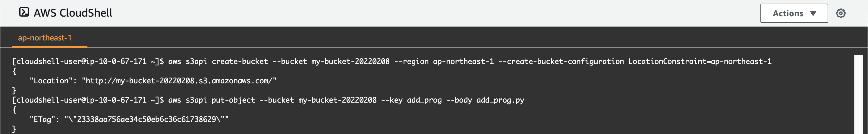Click the AWS CloudShell title text
Image resolution: width=868 pixels, height=134 pixels.
(x=73, y=13)
